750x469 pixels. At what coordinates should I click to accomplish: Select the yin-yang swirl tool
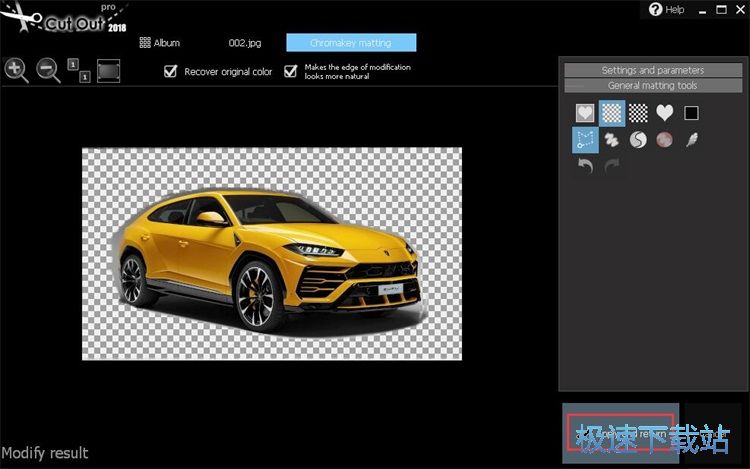[638, 140]
